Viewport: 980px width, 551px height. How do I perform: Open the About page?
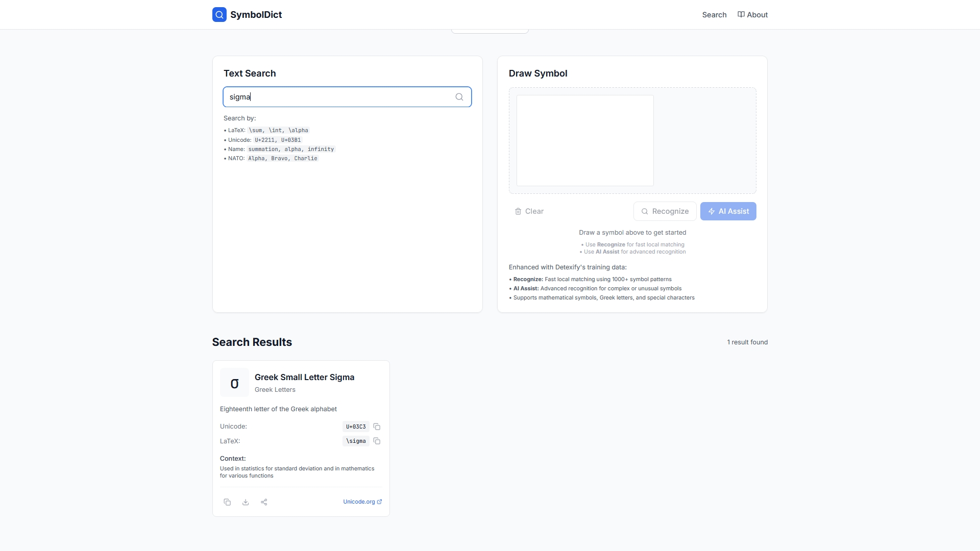pos(757,15)
